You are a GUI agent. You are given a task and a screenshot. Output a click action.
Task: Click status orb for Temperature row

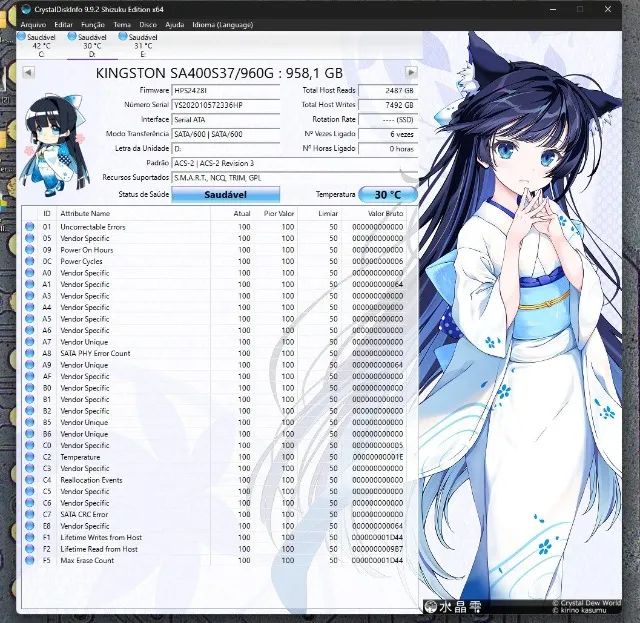29,457
